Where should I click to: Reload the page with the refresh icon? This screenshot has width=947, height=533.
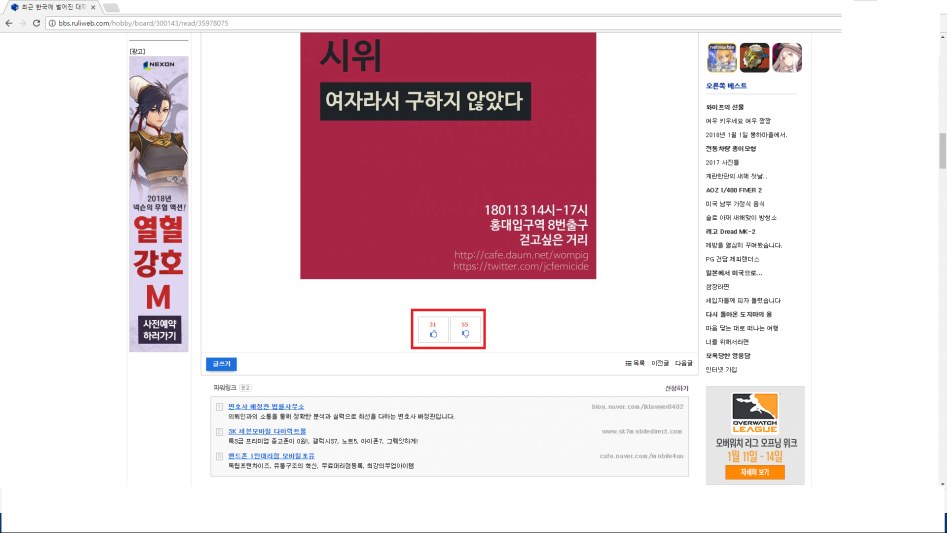click(x=36, y=23)
